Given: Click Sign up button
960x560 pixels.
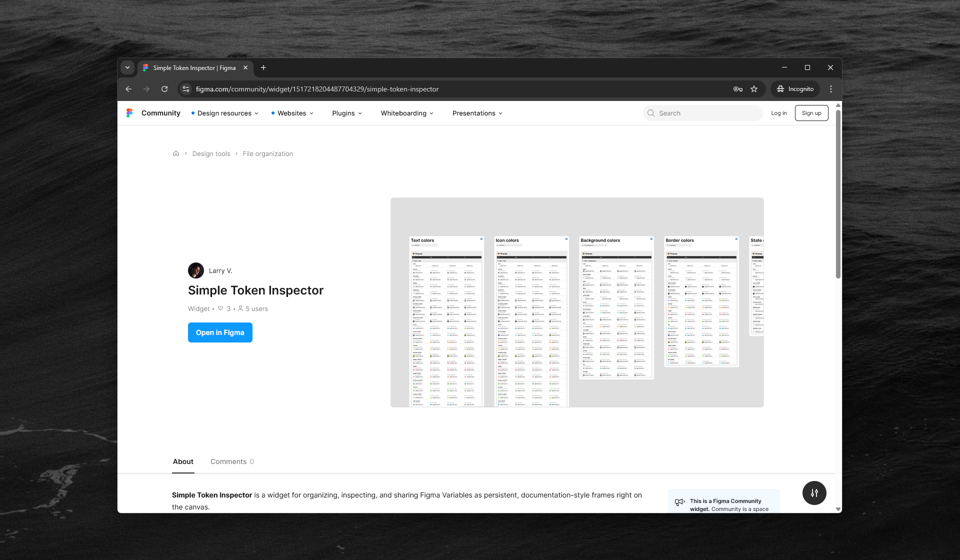Looking at the screenshot, I should [x=811, y=113].
